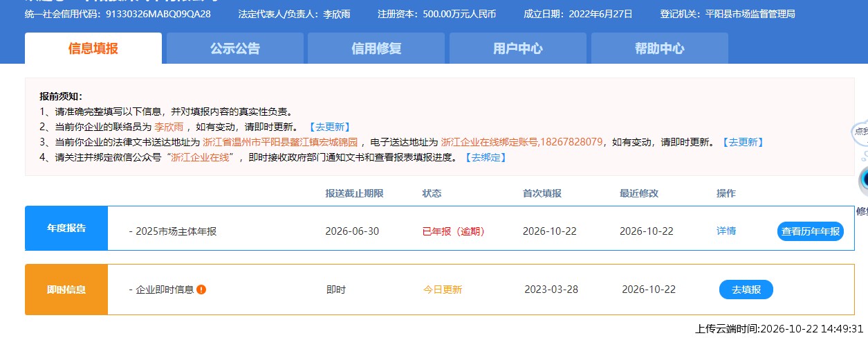Click 去更新 link for the 联络员

tap(329, 127)
